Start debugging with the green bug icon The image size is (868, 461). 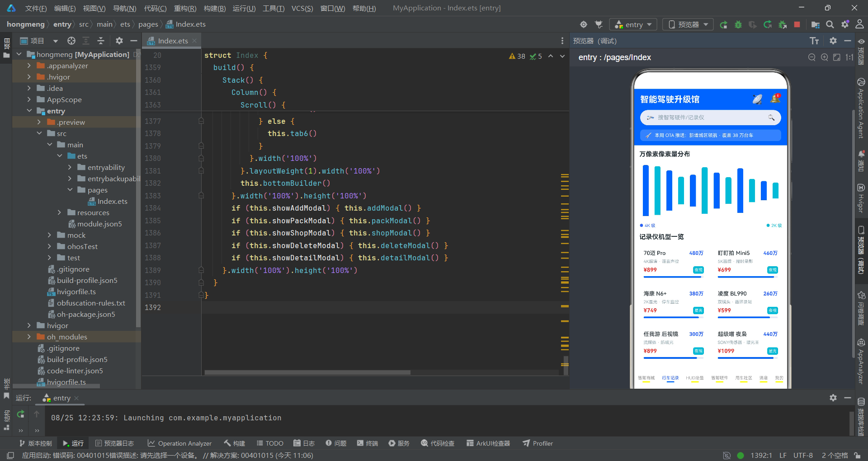tap(738, 24)
